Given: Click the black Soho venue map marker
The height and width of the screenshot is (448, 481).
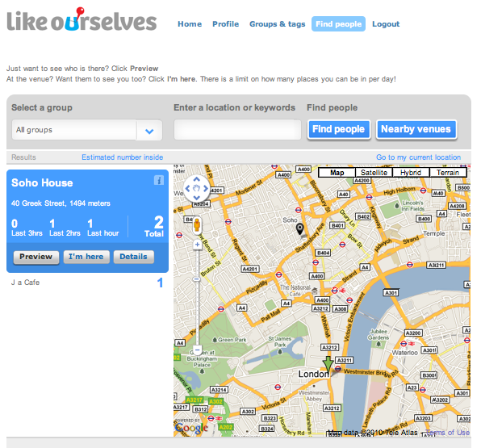Looking at the screenshot, I should 299,229.
